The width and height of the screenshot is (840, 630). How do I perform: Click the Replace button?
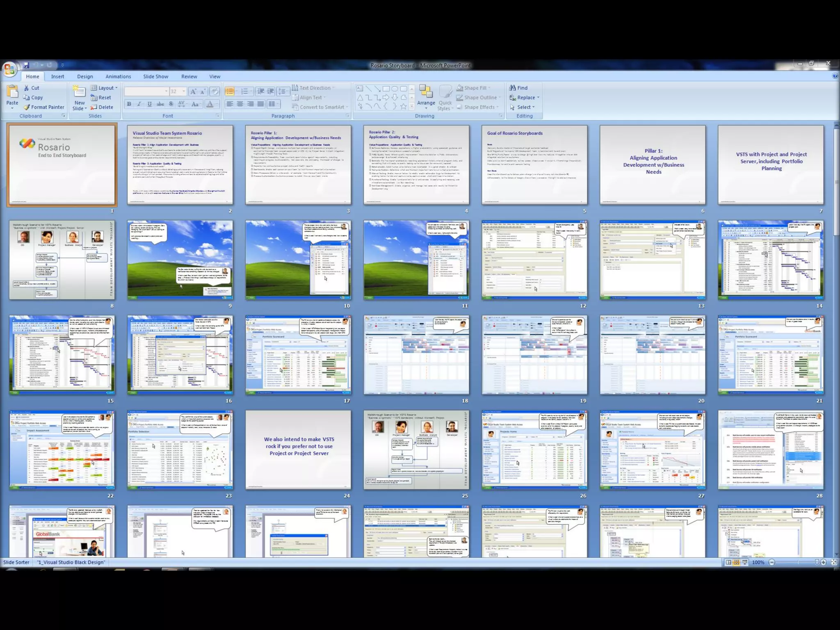[525, 98]
